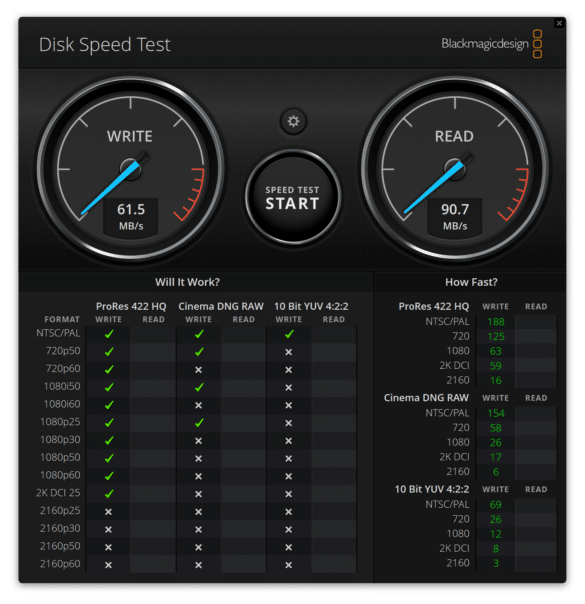Click the READ gauge label

coord(454,136)
